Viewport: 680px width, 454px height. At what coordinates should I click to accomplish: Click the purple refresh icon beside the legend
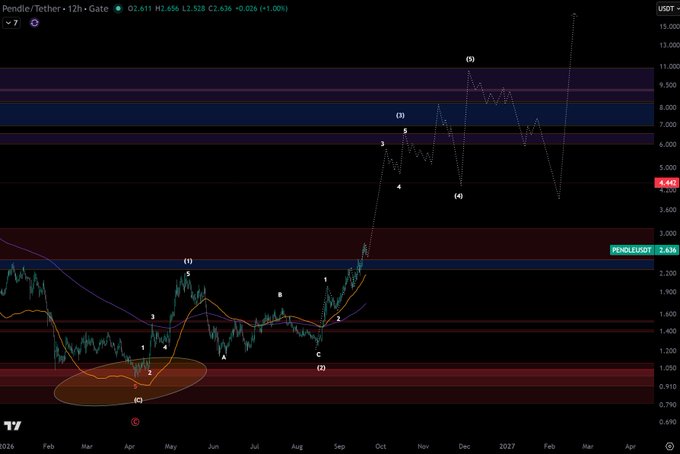34,23
